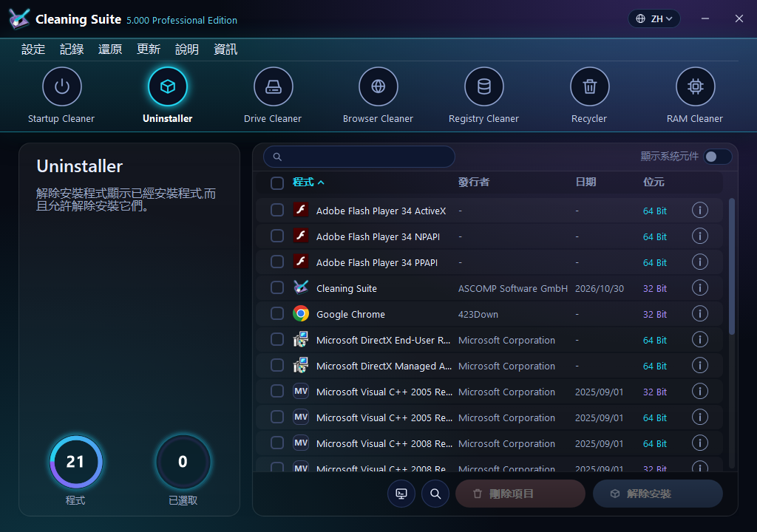
Task: Open the 還原 menu
Action: (110, 50)
